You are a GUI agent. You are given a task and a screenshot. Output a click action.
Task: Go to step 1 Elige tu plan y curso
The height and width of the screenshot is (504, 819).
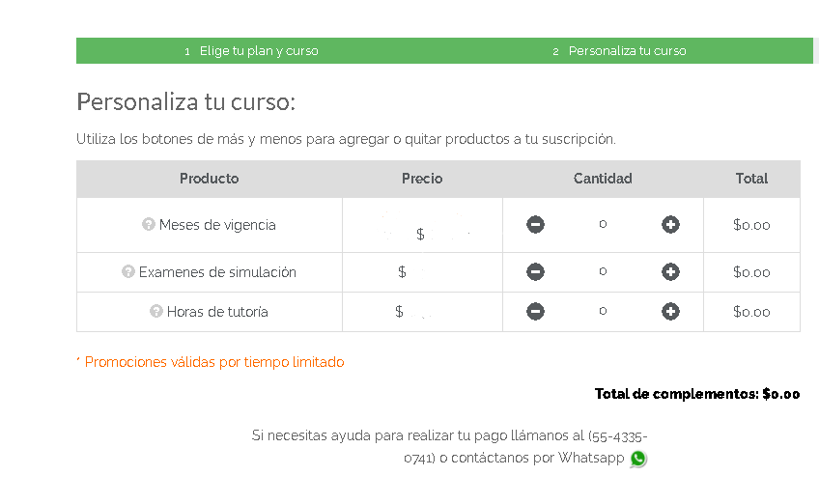click(251, 50)
